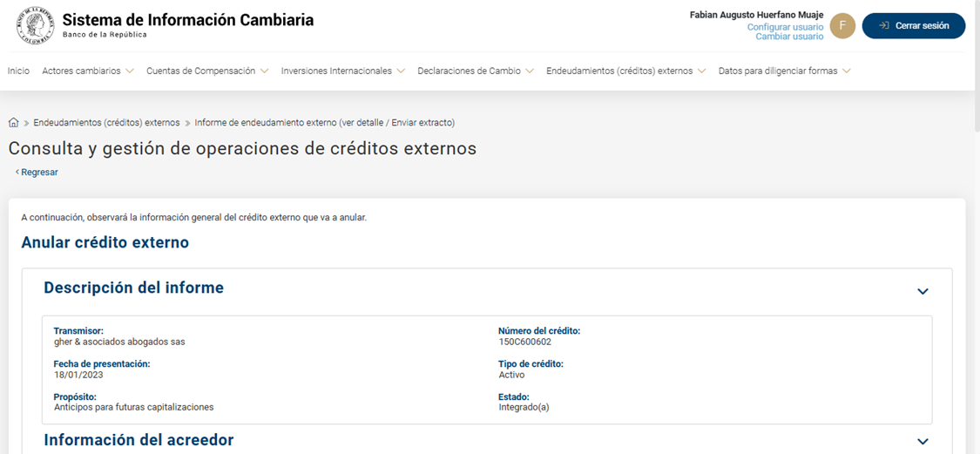Click the home icon in breadcrumb
Screen dimensions: 980x454
coord(14,123)
